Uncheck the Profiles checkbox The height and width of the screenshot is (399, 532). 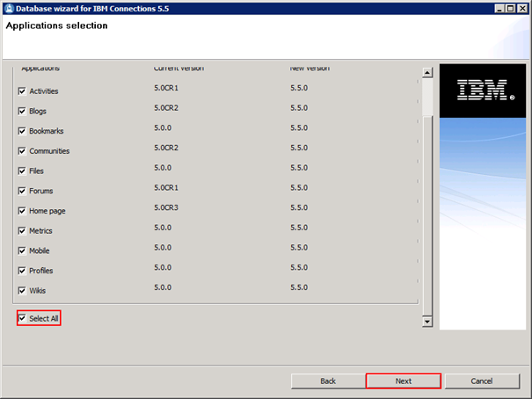point(22,271)
